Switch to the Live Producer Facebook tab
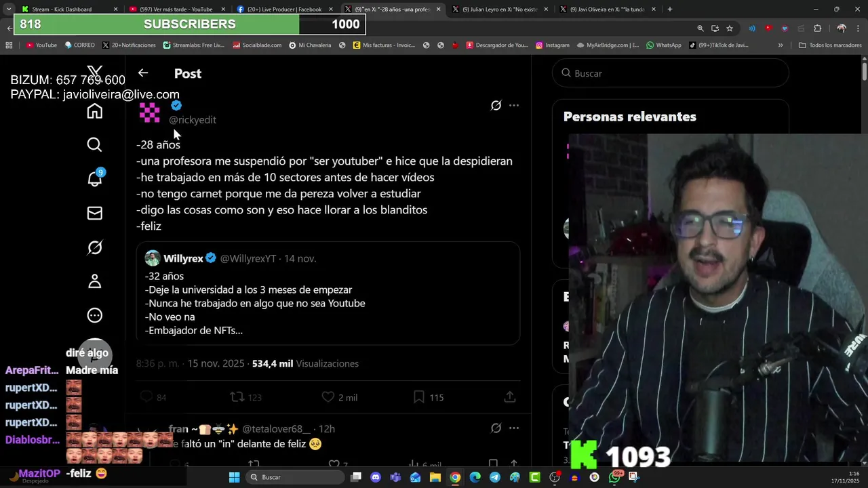Screen dimensions: 868x488 (284, 9)
